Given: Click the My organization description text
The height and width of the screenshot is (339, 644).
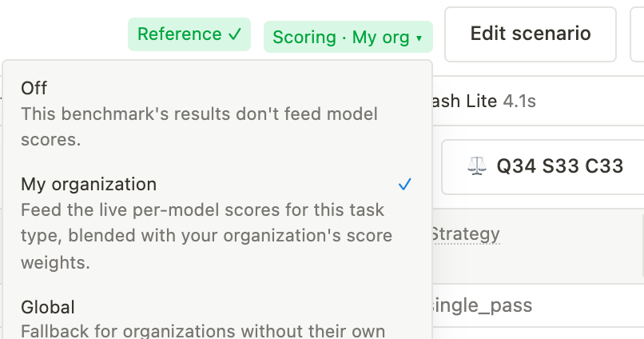Looking at the screenshot, I should 207,236.
